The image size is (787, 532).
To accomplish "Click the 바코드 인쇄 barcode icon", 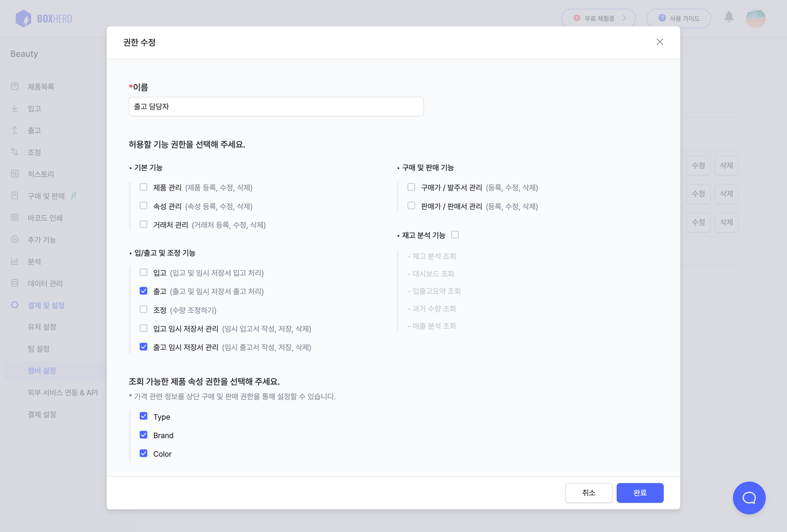I will [15, 217].
